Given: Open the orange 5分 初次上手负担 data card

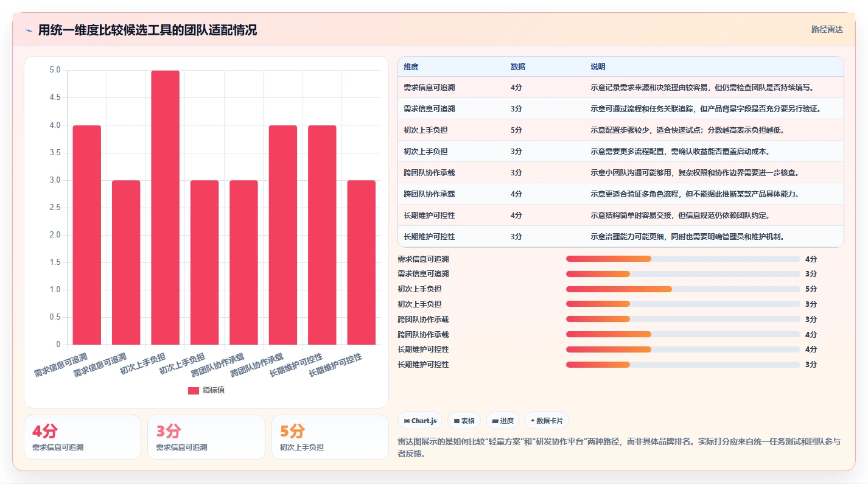Looking at the screenshot, I should tap(330, 437).
